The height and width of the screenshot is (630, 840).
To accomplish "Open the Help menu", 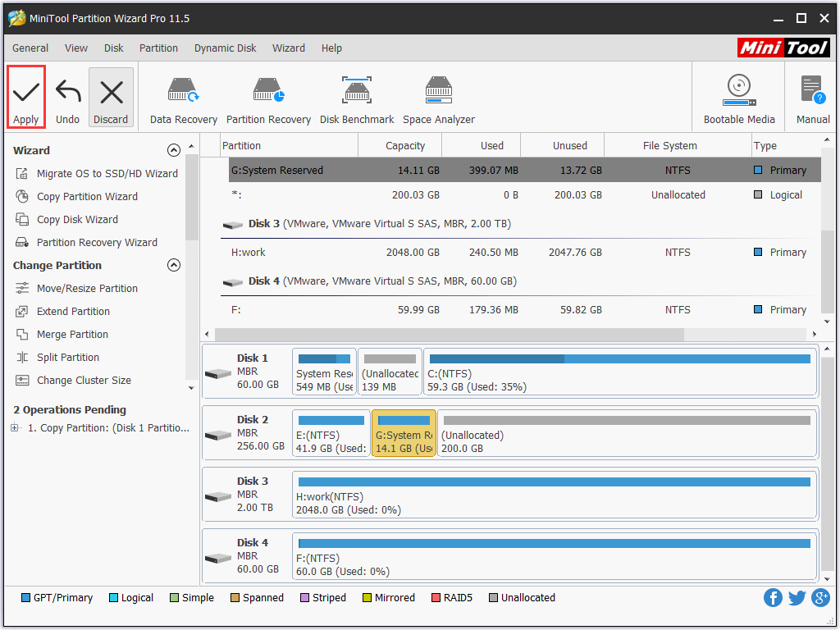I will (x=331, y=48).
